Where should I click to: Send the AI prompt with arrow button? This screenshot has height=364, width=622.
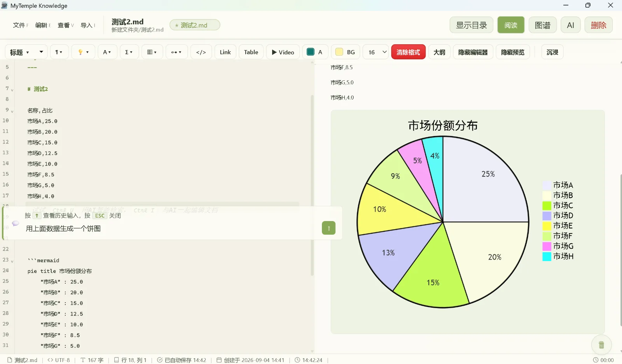click(x=328, y=228)
